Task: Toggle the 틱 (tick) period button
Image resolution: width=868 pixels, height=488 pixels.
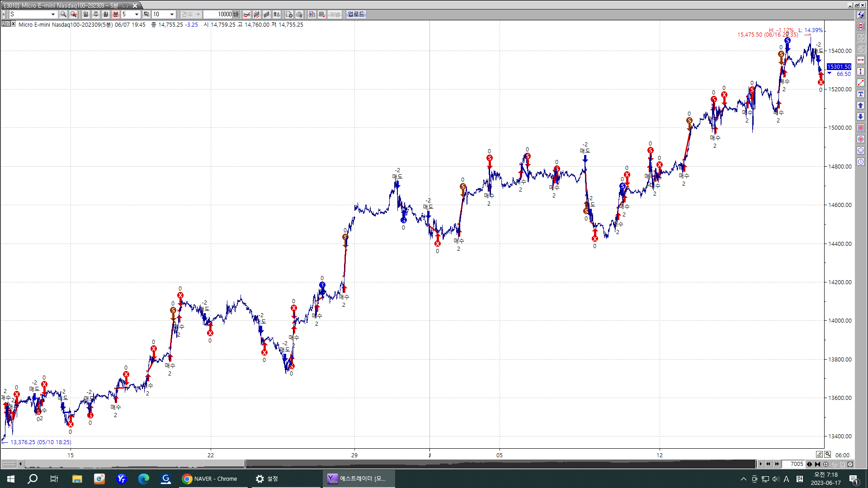Action: [146, 14]
